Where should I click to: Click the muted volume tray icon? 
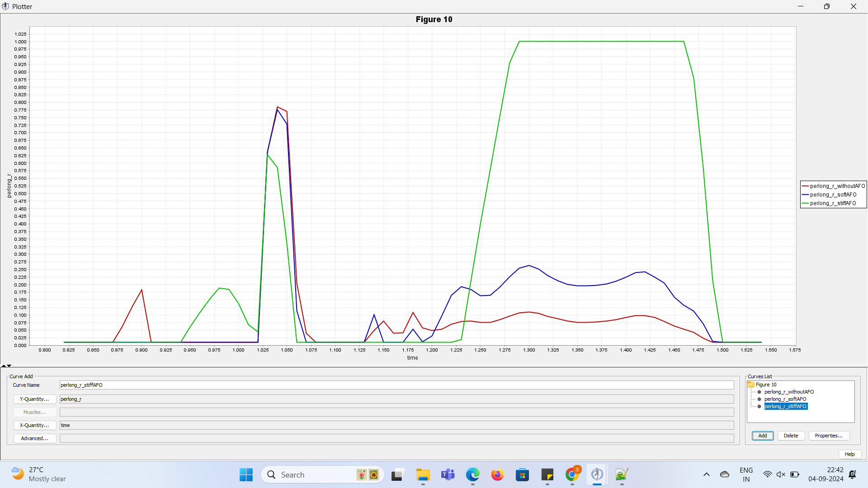(x=781, y=474)
